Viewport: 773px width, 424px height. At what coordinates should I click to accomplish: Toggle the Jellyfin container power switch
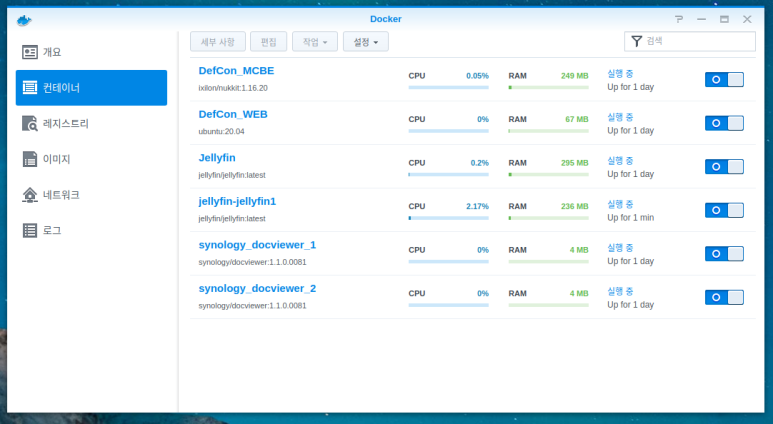tap(724, 166)
